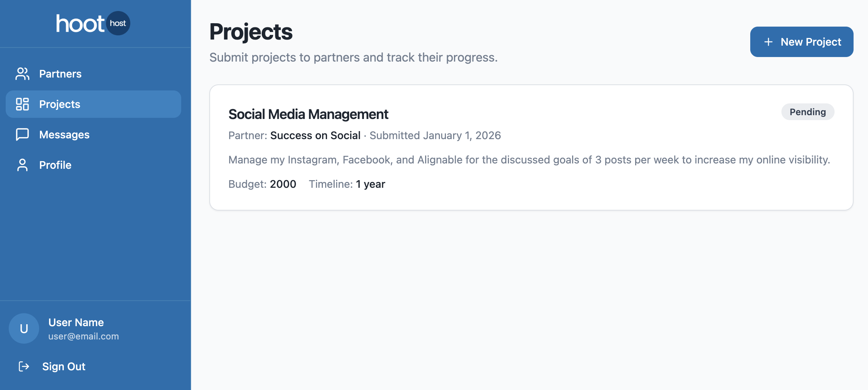Open the Partners menu item
The height and width of the screenshot is (390, 868).
(x=60, y=74)
